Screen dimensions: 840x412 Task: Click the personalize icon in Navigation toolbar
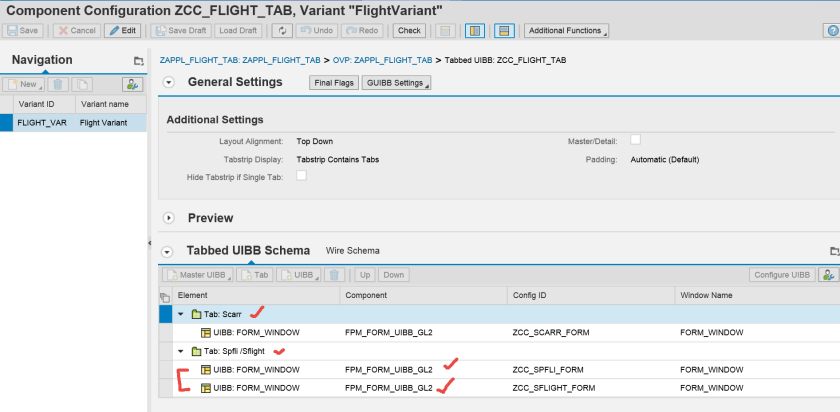(132, 84)
